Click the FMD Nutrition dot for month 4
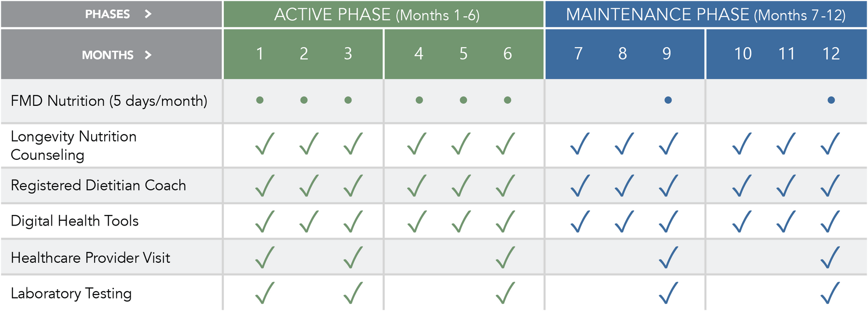The height and width of the screenshot is (311, 868). point(419,100)
